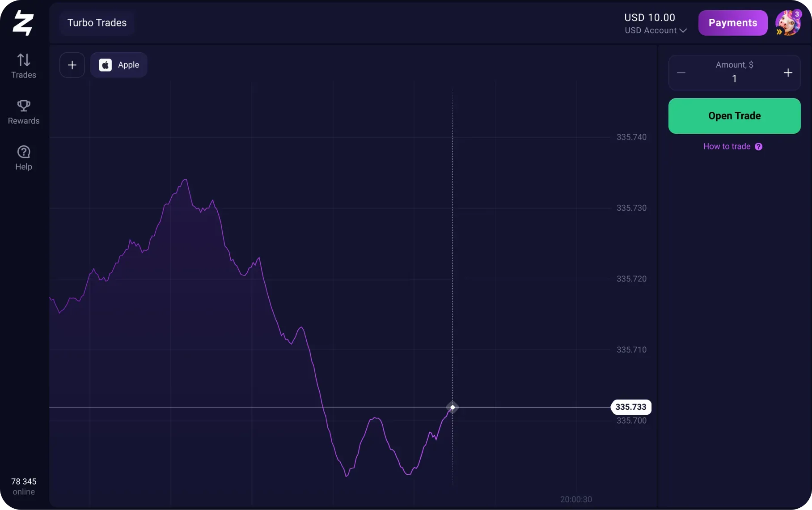Click the notification badge showing 3

pos(797,14)
